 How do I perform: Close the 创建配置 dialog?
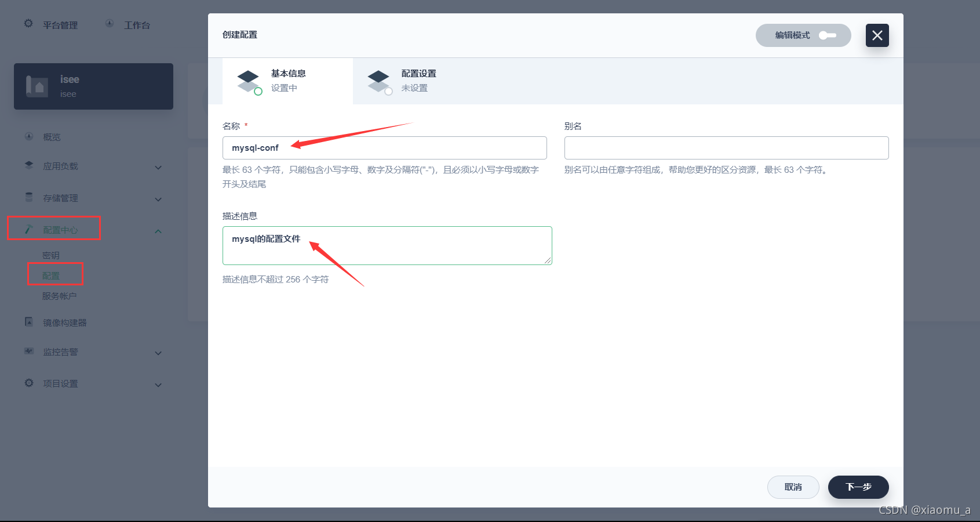pyautogui.click(x=877, y=35)
